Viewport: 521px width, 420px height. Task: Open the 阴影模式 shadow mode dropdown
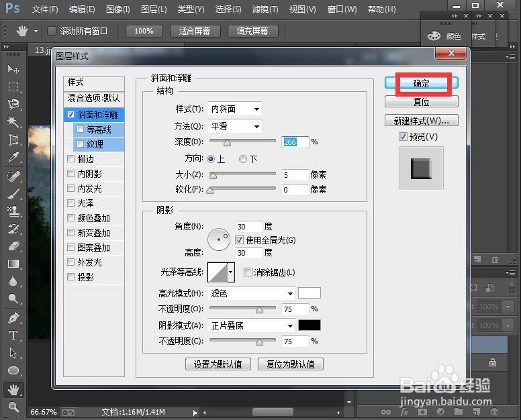click(x=251, y=325)
